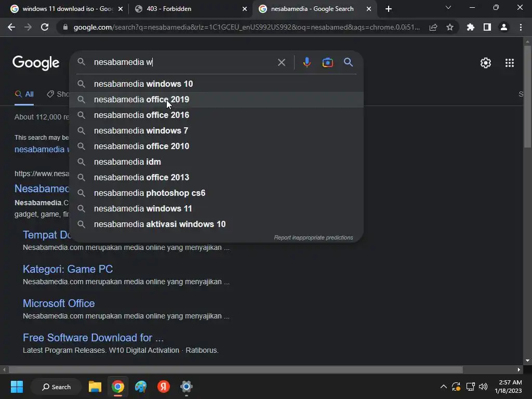The height and width of the screenshot is (399, 532).
Task: Open Chrome's three-dot menu
Action: pos(521,27)
